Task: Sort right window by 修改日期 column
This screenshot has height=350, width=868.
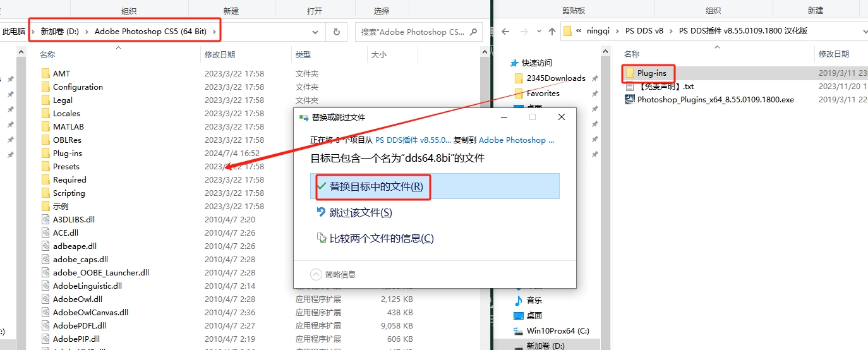Action: pyautogui.click(x=834, y=54)
